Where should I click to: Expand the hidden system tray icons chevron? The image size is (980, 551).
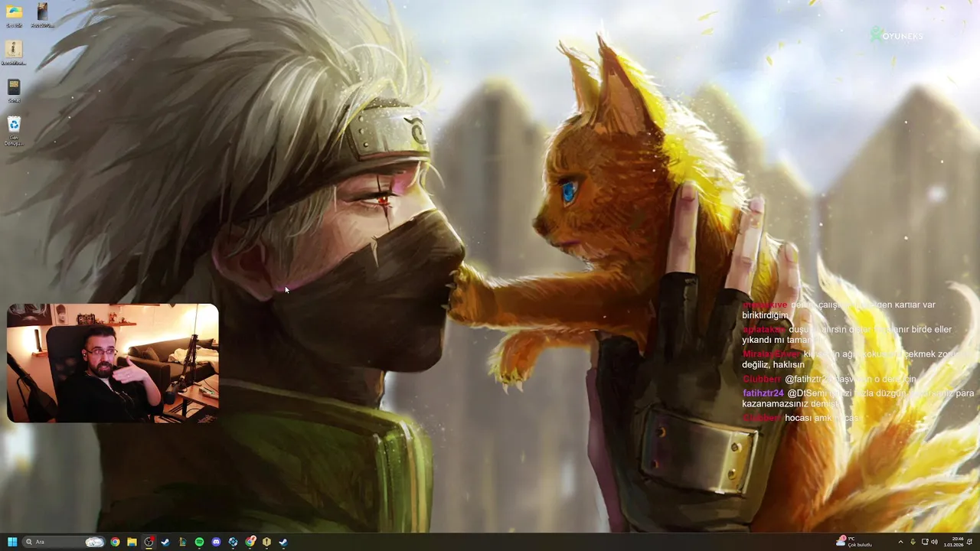click(901, 542)
